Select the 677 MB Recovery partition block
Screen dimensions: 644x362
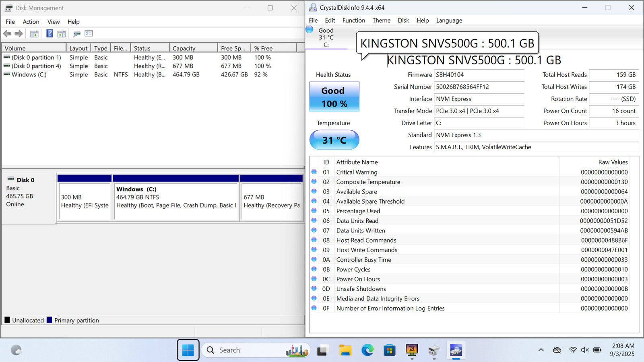click(x=271, y=198)
